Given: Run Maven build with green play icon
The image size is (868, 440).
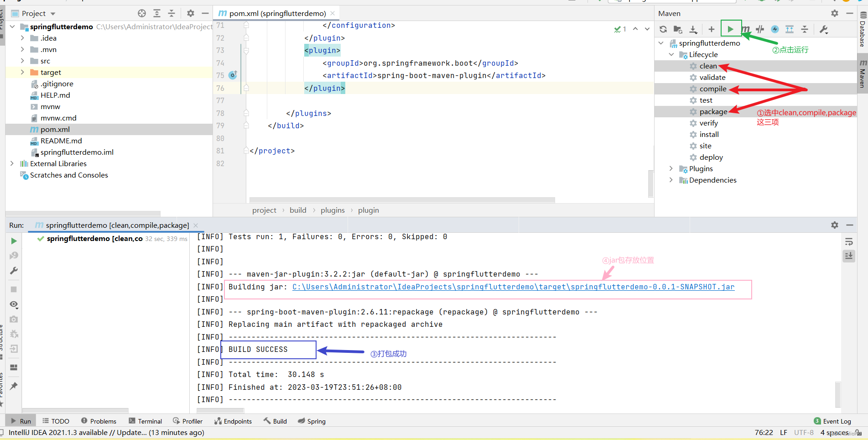Looking at the screenshot, I should [x=731, y=29].
